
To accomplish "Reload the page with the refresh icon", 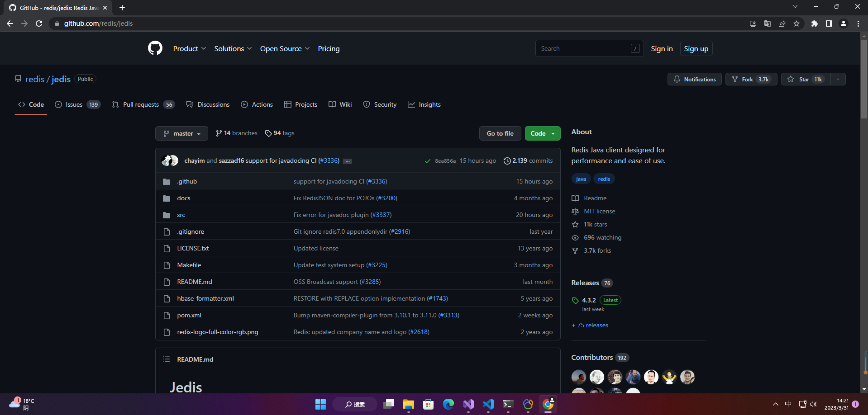I will click(x=39, y=24).
